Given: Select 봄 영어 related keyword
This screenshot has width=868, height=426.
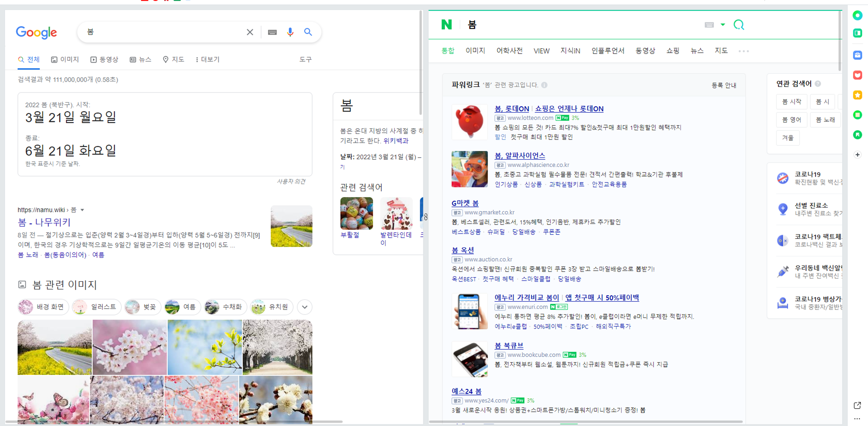Looking at the screenshot, I should point(792,120).
